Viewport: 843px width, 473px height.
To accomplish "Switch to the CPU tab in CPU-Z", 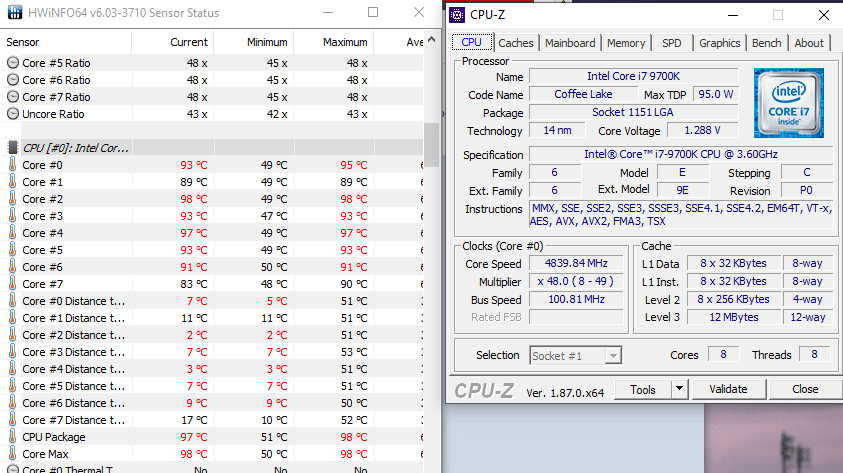I will (471, 42).
